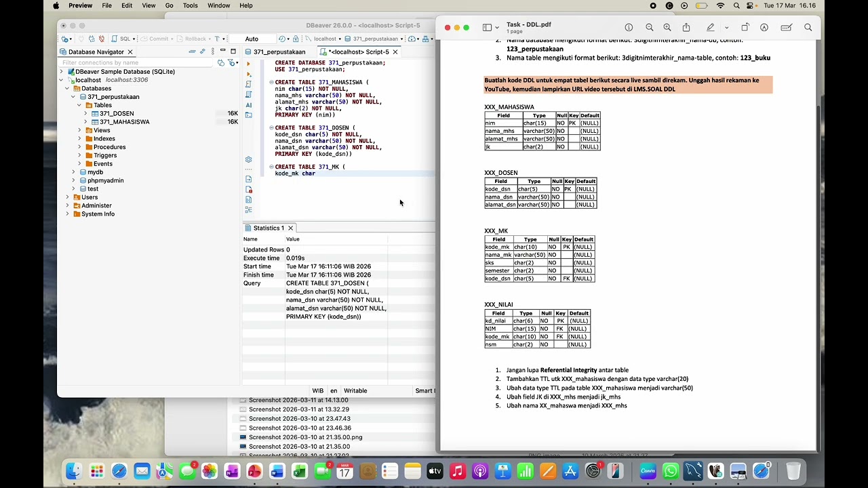Image resolution: width=868 pixels, height=488 pixels.
Task: Switch to the 371_perpustakaan editor tab
Action: [275, 52]
